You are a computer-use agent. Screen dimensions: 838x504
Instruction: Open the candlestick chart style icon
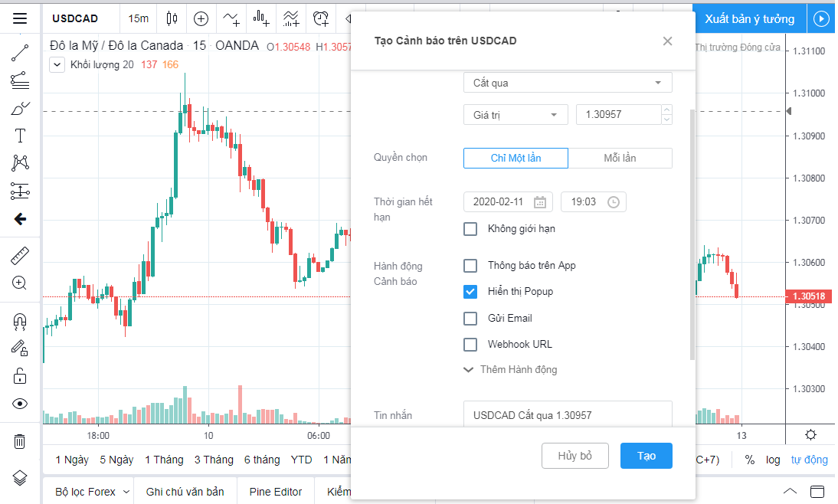pos(172,18)
